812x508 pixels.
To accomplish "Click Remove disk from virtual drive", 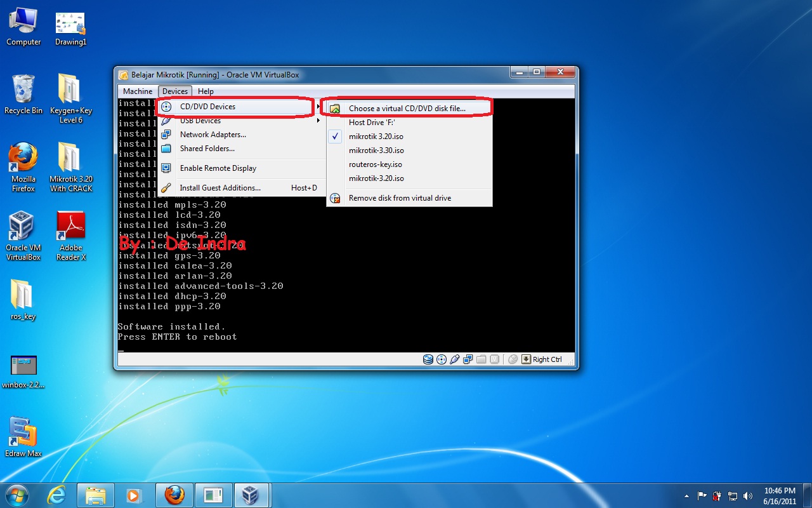I will pos(409,198).
